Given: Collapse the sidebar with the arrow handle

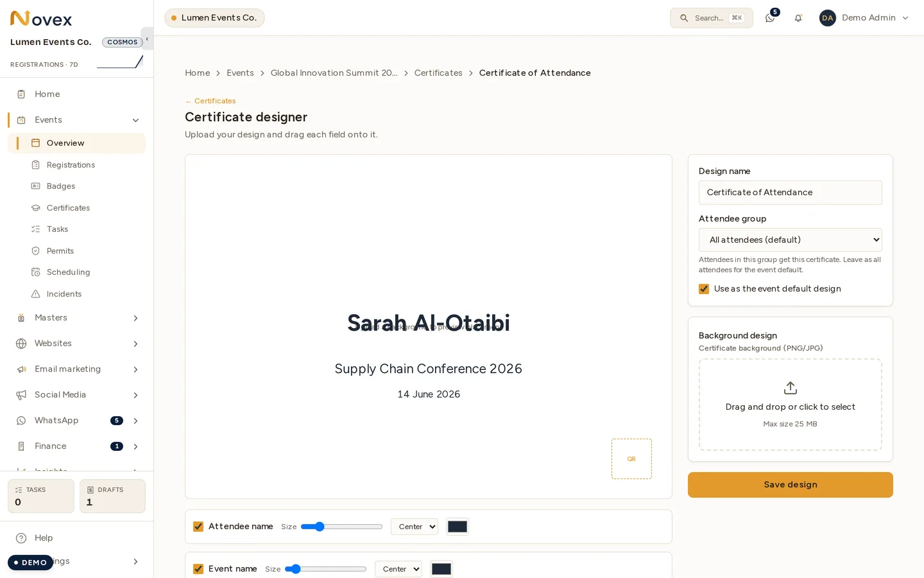Looking at the screenshot, I should (x=147, y=39).
